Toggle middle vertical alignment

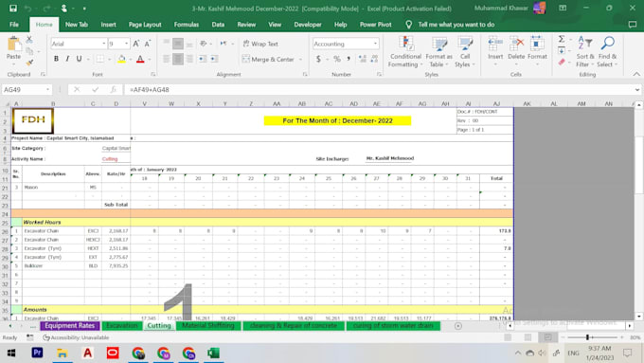(178, 44)
